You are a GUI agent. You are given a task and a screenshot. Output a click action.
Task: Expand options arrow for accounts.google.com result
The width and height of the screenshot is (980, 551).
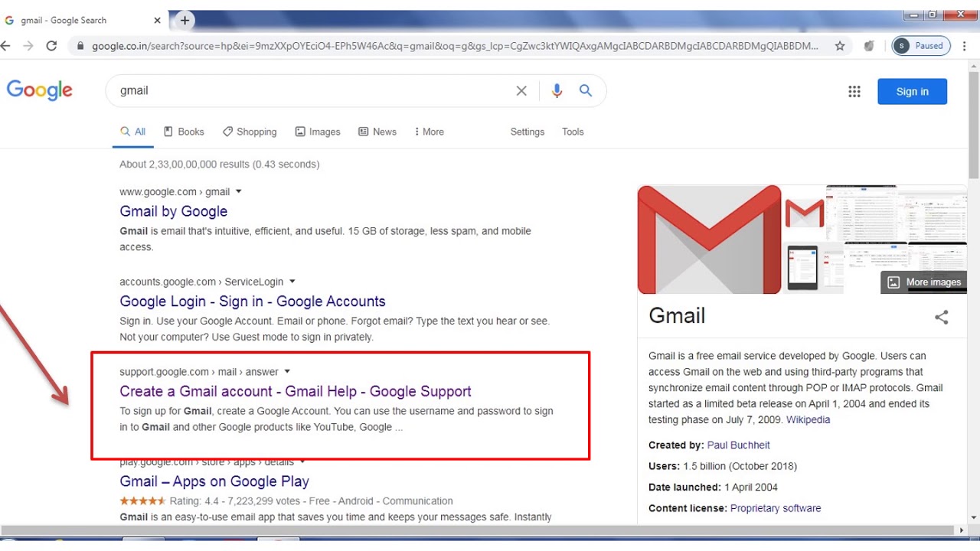[x=292, y=282]
